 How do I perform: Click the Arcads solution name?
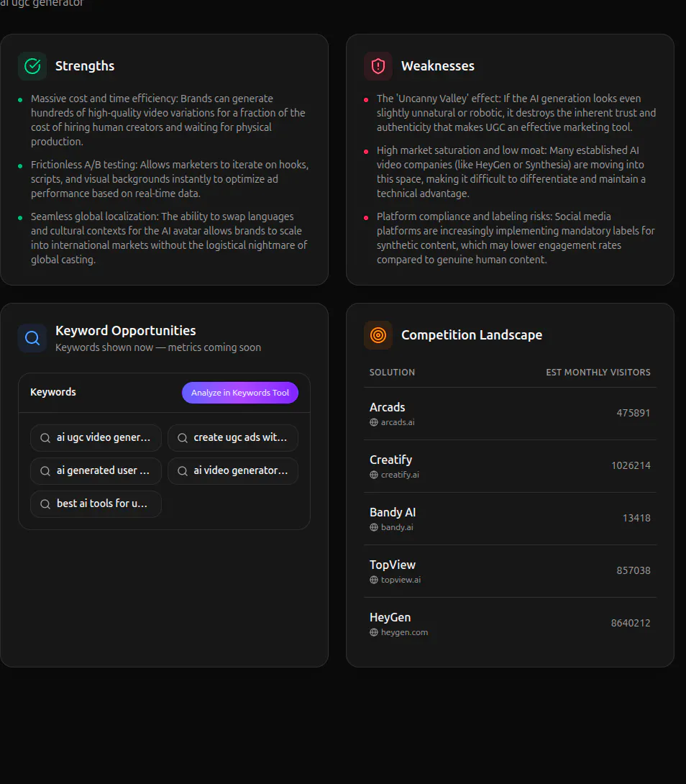(387, 408)
